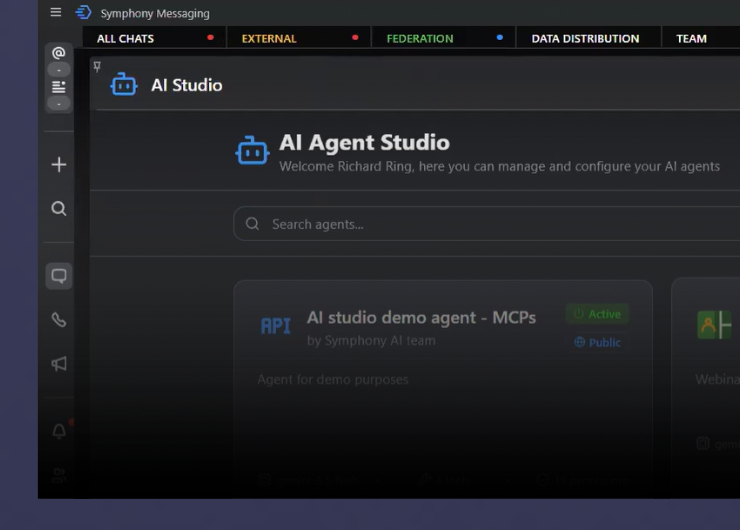Switch to ALL CHATS tab
Image resolution: width=740 pixels, height=530 pixels.
click(154, 38)
